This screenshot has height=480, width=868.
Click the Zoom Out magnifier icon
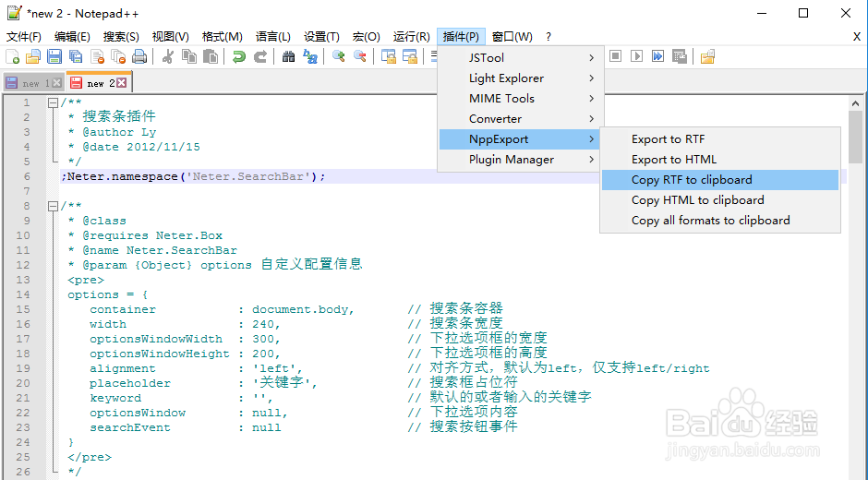360,56
